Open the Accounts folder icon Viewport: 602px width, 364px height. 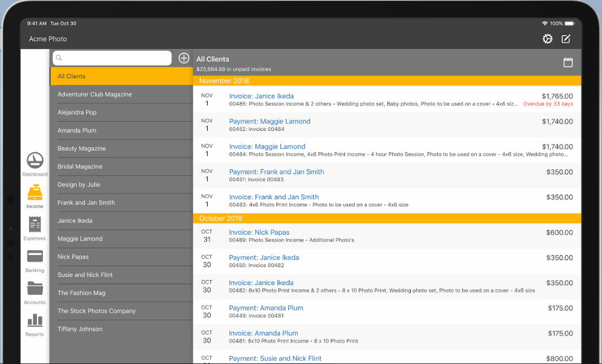(x=34, y=289)
